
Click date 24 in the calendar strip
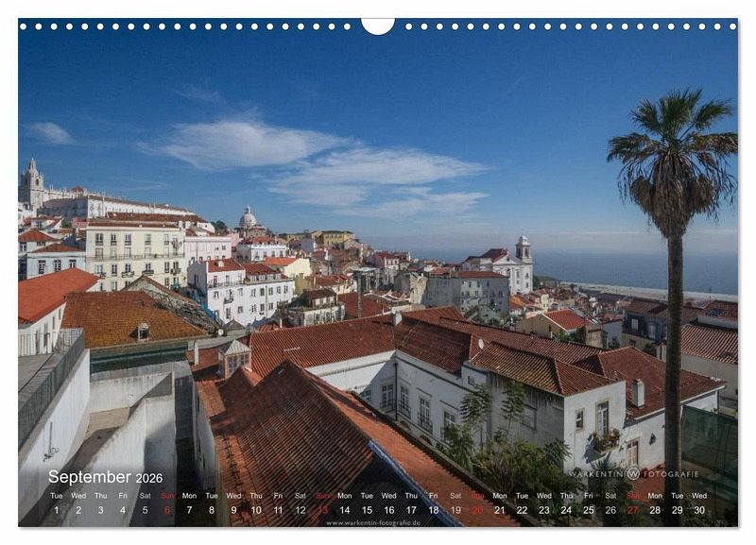[566, 510]
